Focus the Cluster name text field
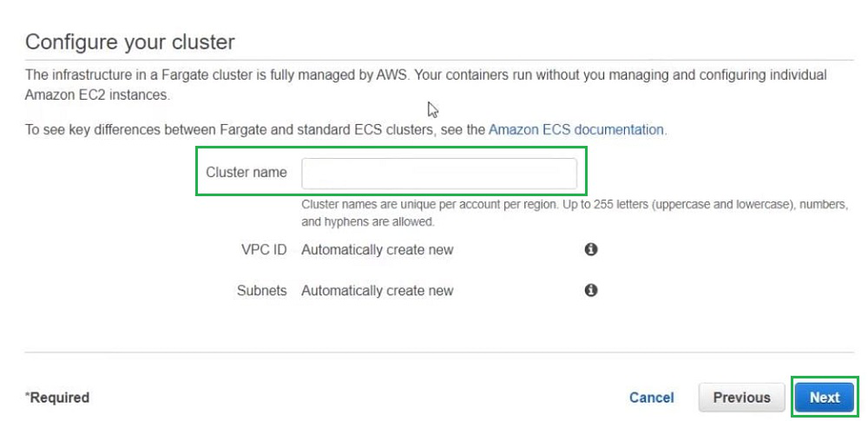 (x=438, y=173)
